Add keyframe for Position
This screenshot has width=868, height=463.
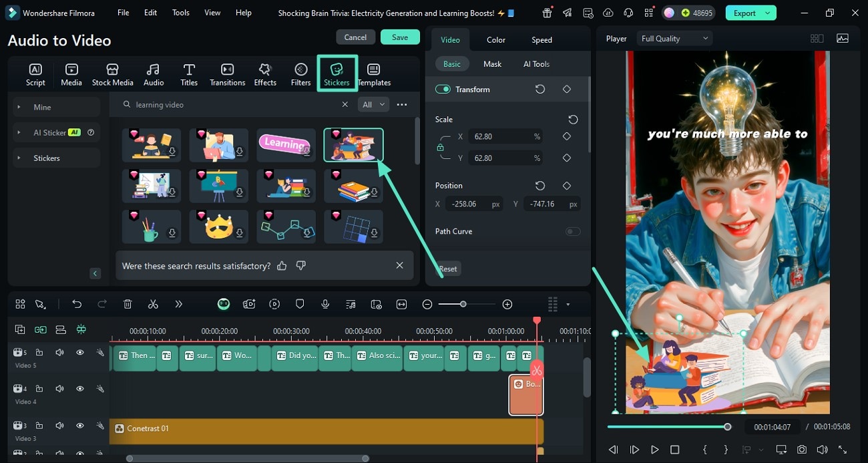pos(567,185)
